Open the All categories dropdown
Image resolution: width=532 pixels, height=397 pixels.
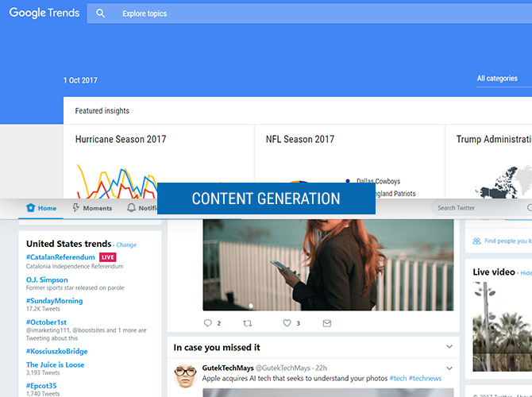tap(504, 79)
